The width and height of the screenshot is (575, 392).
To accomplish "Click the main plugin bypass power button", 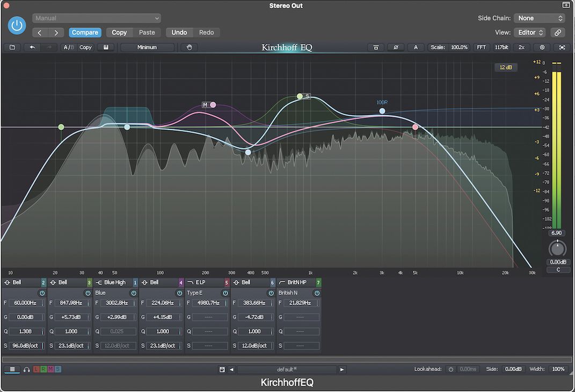I will [x=17, y=25].
